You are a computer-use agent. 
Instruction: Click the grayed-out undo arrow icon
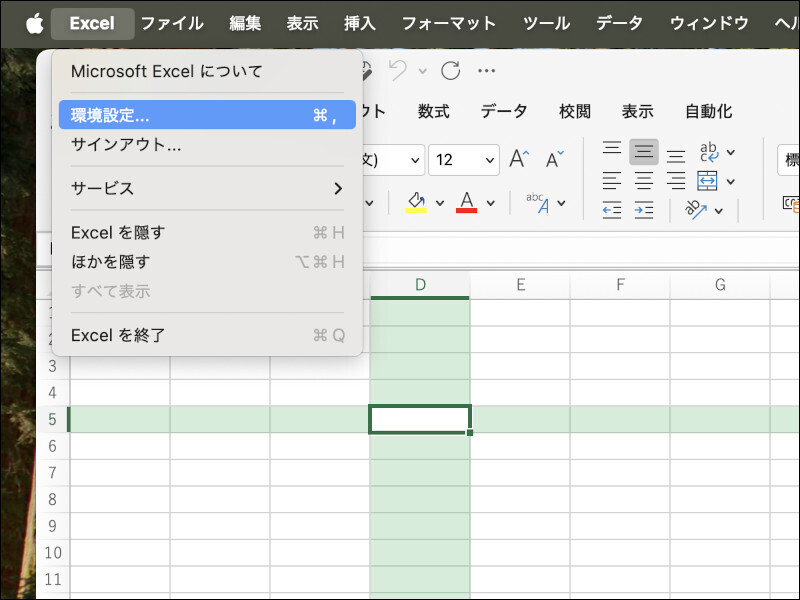tap(398, 70)
